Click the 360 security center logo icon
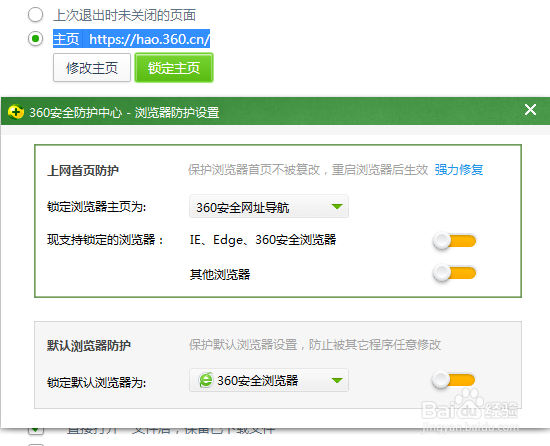Image resolution: width=550 pixels, height=446 pixels. pos(16,112)
